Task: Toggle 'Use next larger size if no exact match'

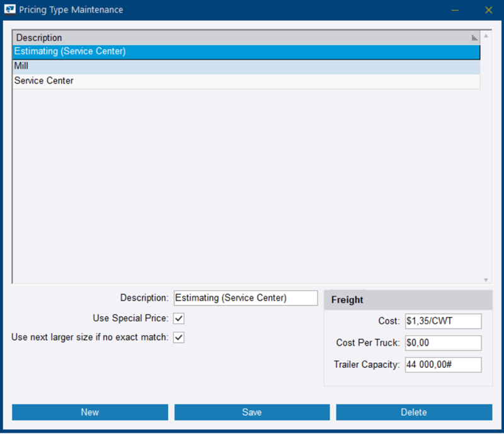Action: (x=179, y=338)
